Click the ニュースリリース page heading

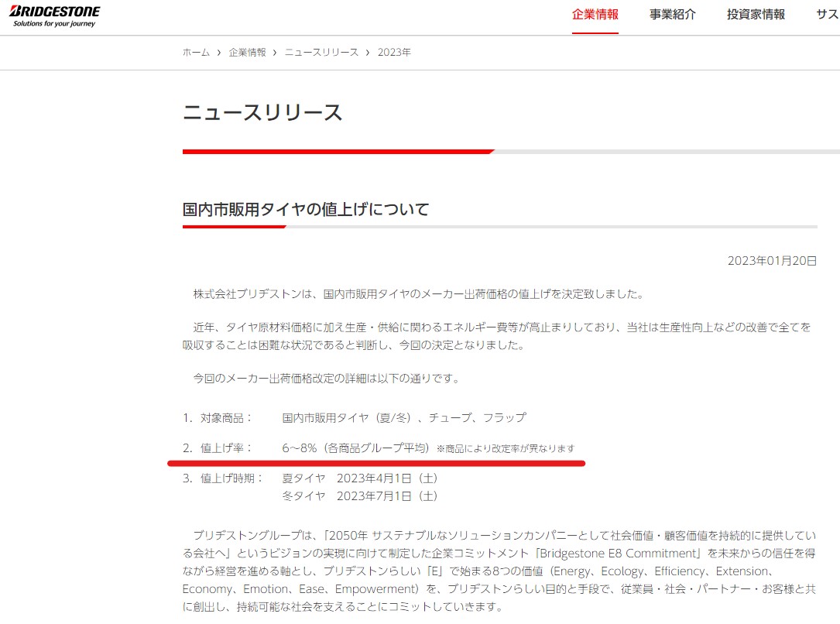pyautogui.click(x=262, y=112)
